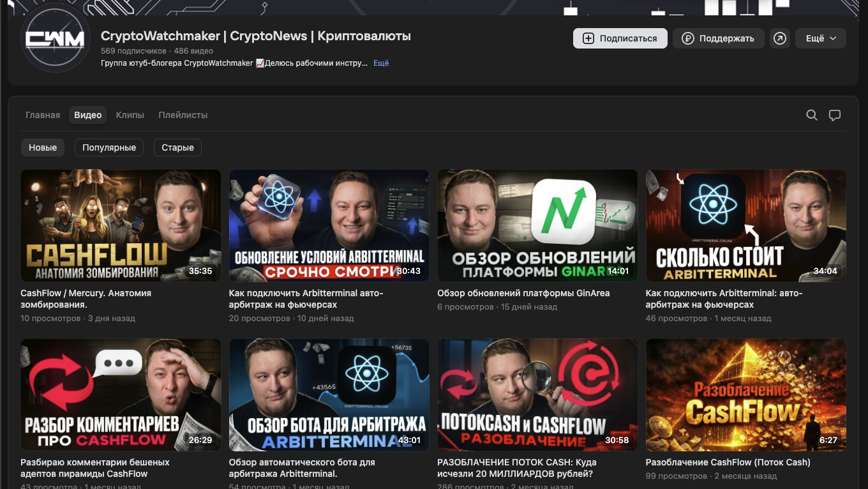This screenshot has width=868, height=489.
Task: Click title Как подключить Arbitterminal: авто-арбитраж
Action: click(724, 299)
